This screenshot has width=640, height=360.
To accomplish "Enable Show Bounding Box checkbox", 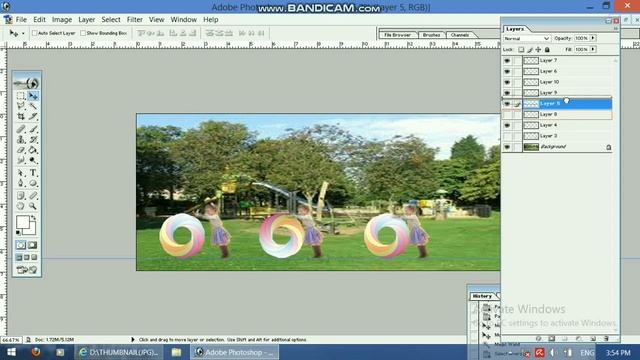I will tap(83, 33).
